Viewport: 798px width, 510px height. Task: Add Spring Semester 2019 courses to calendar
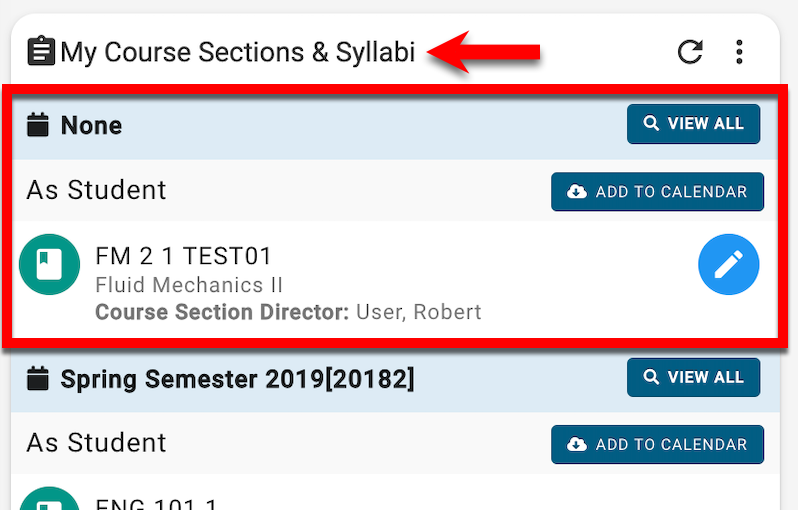click(x=657, y=444)
